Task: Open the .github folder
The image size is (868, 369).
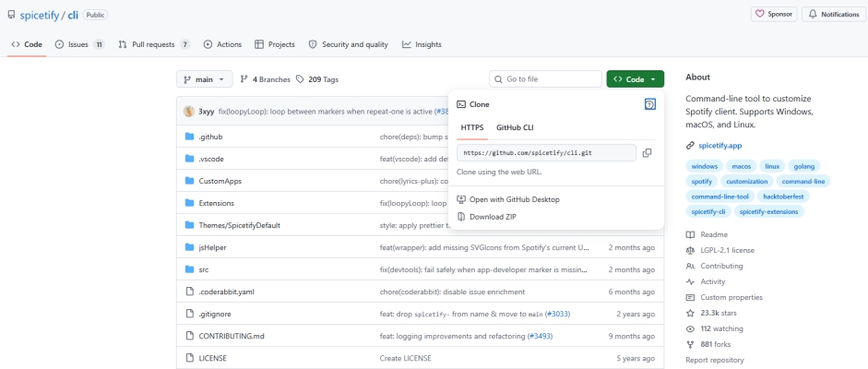Action: (210, 137)
